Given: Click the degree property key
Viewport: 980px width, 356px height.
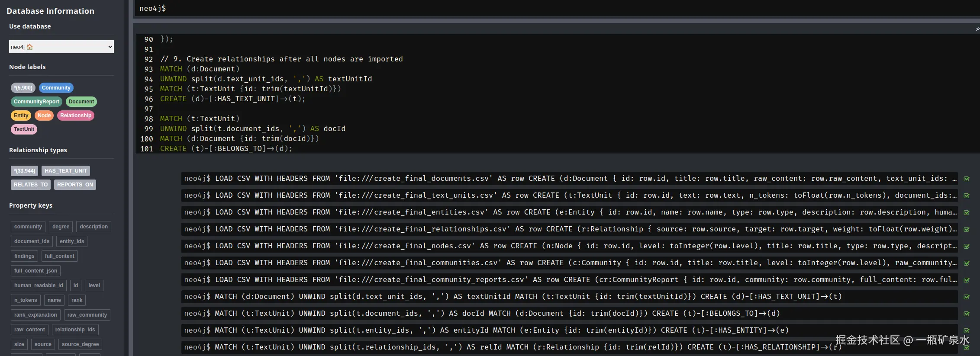Looking at the screenshot, I should click(x=61, y=227).
